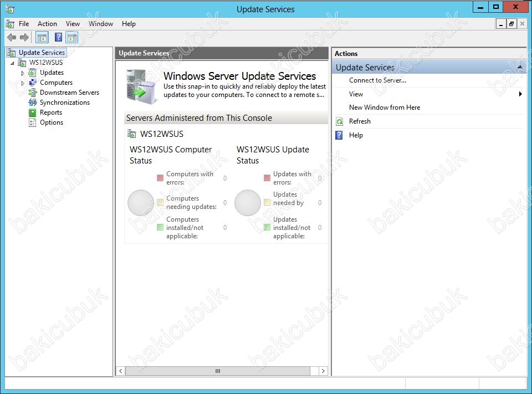Click the Update Services root tree icon
Image resolution: width=532 pixels, height=394 pixels.
pos(12,53)
